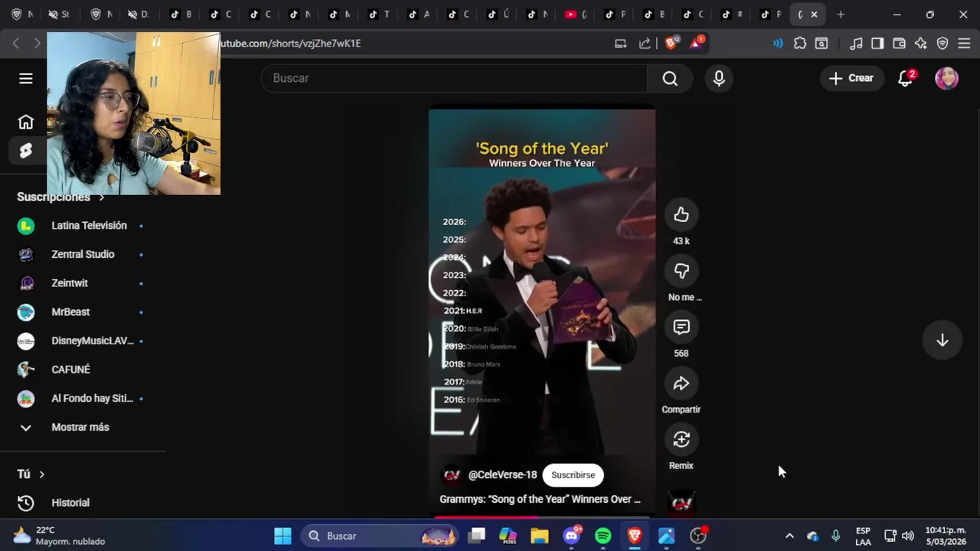
Task: Open browser extensions puzzle icon
Action: point(800,44)
